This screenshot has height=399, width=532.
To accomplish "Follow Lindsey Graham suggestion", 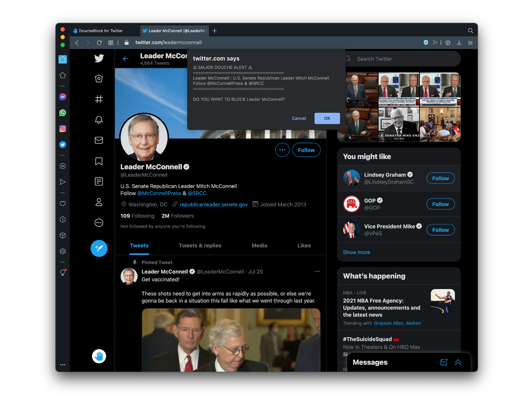I will click(x=440, y=178).
